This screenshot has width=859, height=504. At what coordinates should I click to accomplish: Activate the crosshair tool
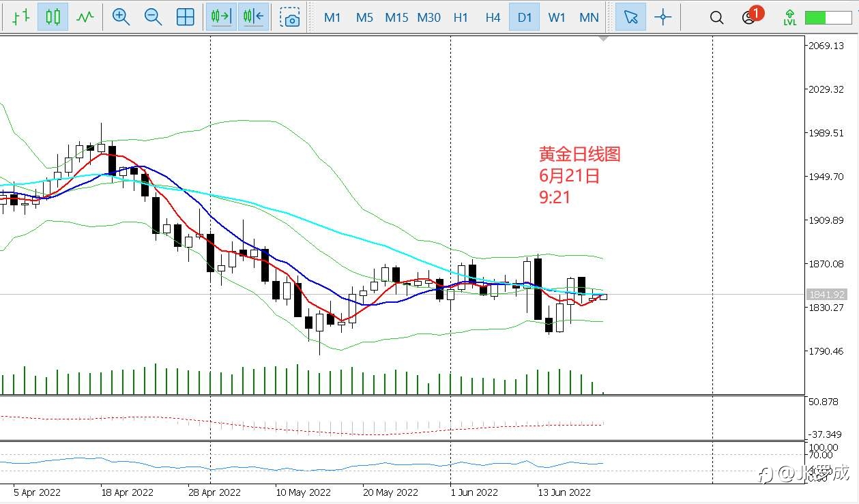(663, 17)
